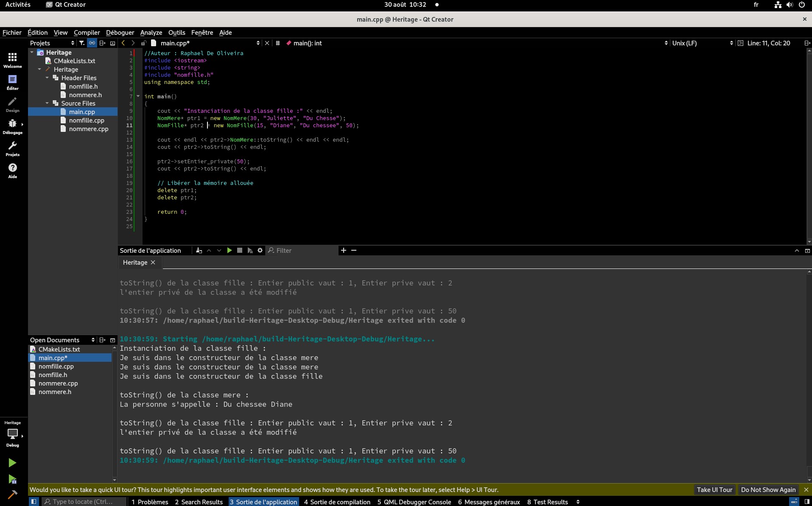The width and height of the screenshot is (812, 506).
Task: Collapse the Source Files folder
Action: [47, 103]
